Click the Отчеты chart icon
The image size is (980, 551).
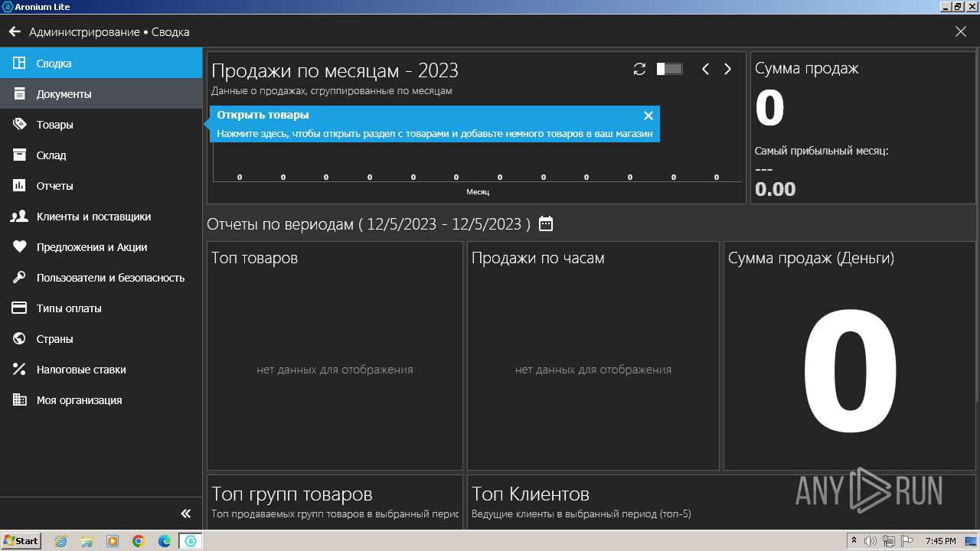(x=20, y=186)
